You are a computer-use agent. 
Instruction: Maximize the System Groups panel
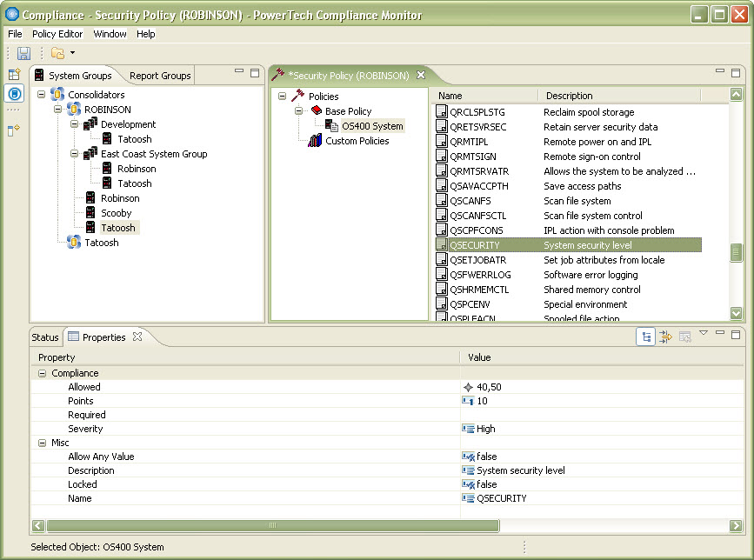click(255, 73)
